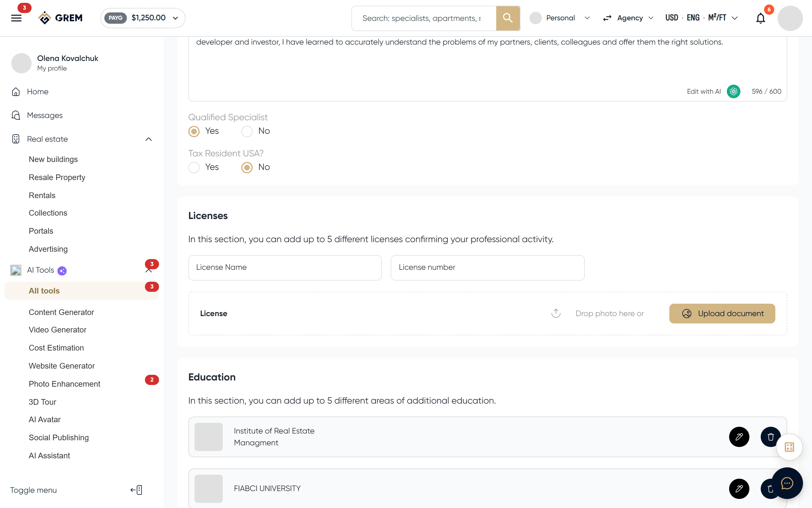Collapse the AI Tools menu section
This screenshot has width=812, height=508.
148,271
